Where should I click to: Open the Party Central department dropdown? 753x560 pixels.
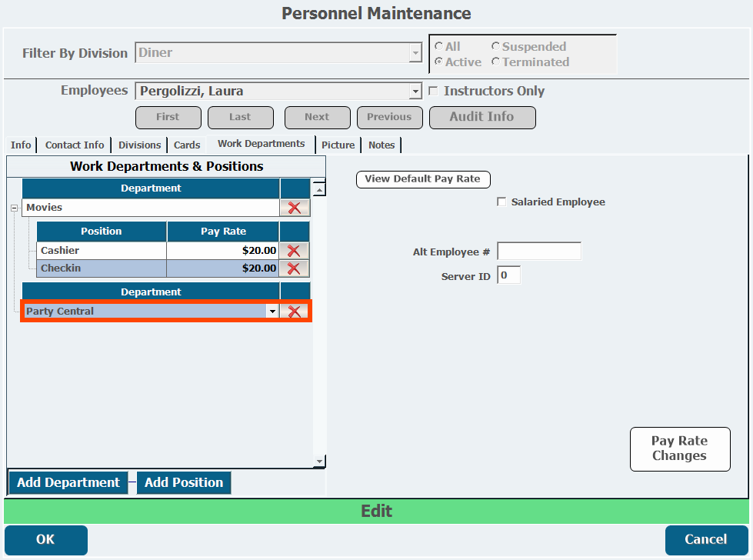tap(272, 312)
